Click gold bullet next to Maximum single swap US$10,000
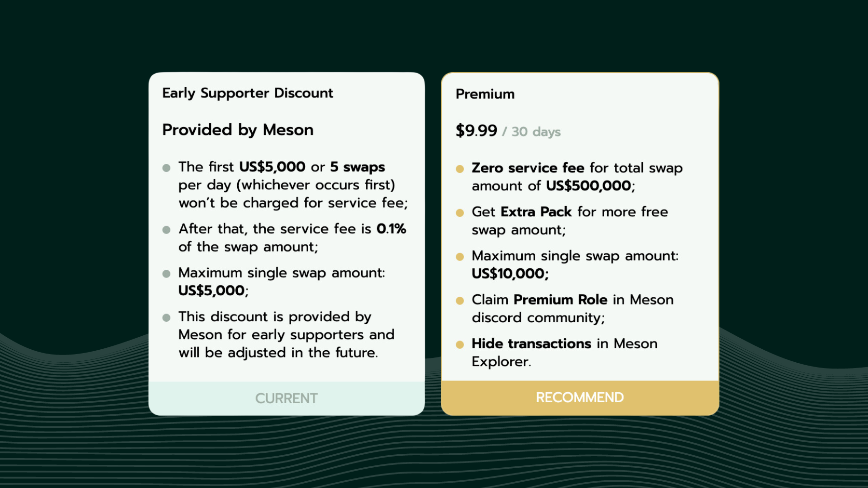868x488 pixels. coord(460,257)
